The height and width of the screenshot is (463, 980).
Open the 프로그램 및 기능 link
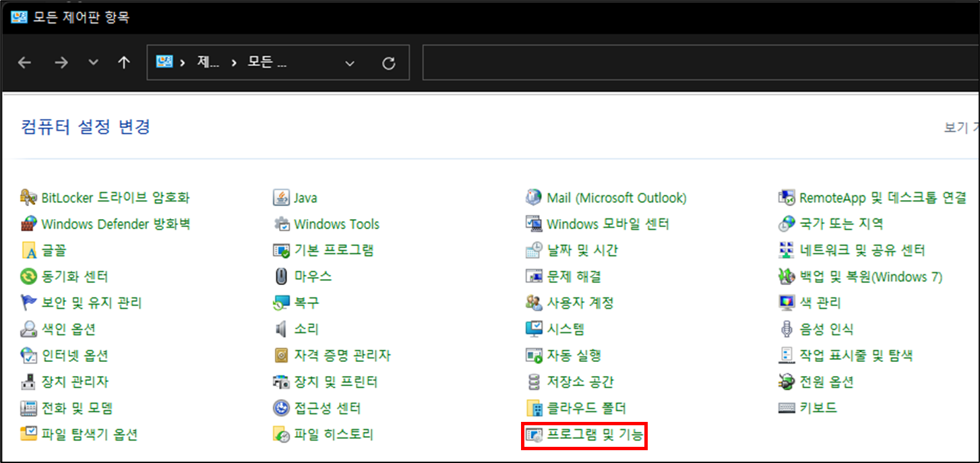coord(594,435)
